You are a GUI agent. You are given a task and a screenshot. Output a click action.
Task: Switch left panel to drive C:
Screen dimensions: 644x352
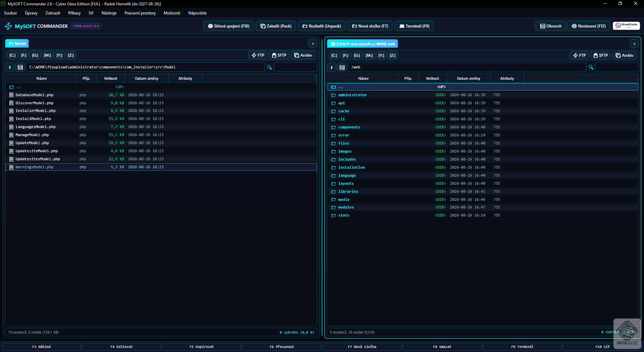coord(12,55)
